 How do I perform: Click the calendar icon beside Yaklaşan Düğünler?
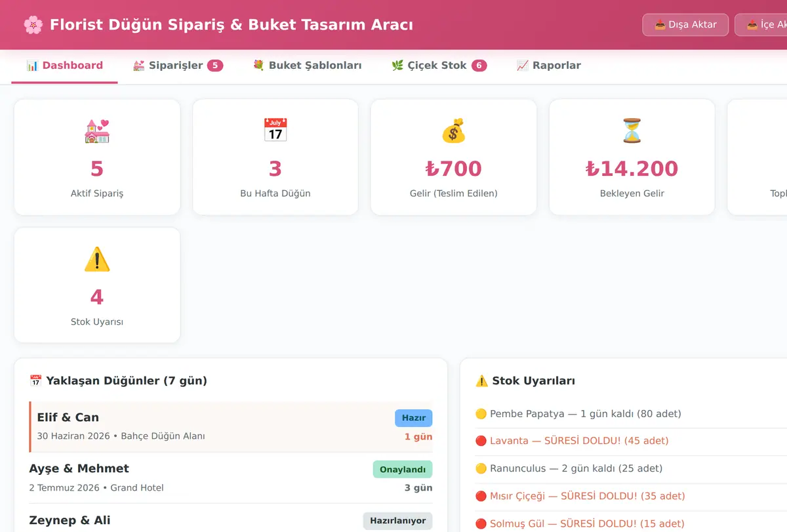(36, 380)
